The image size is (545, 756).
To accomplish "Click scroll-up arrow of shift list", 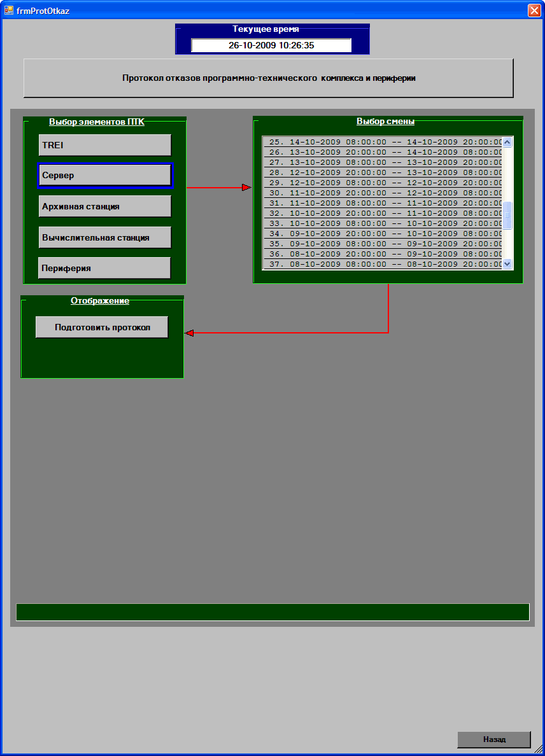I will coord(507,142).
